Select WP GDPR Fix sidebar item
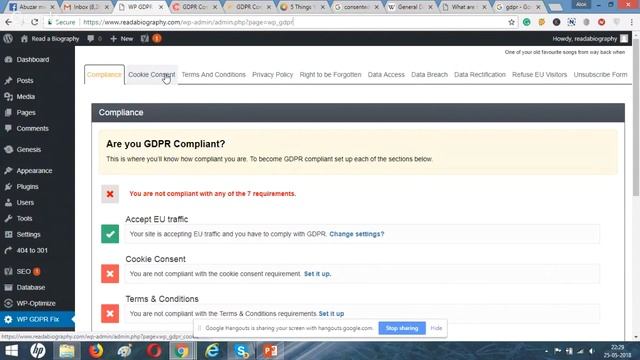 (x=37, y=319)
